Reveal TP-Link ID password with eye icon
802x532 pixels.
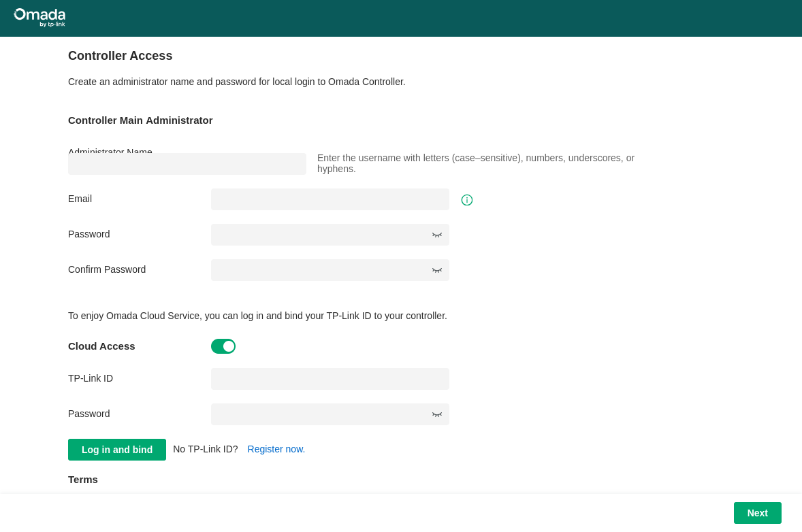(437, 414)
